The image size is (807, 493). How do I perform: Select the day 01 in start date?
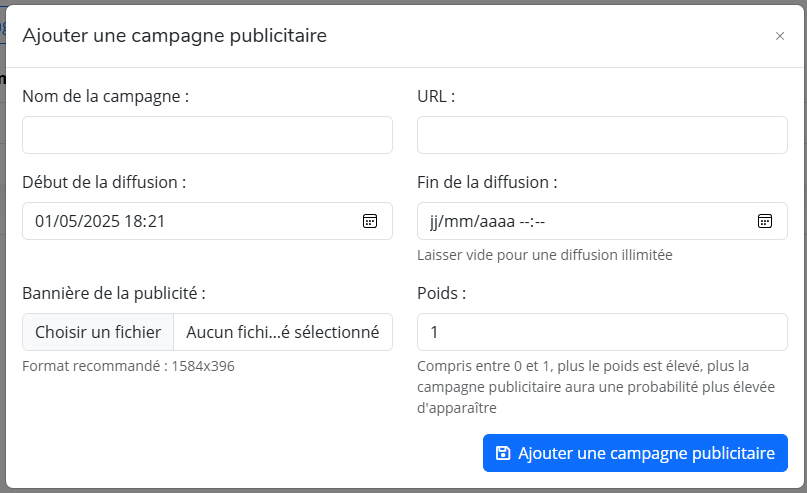click(x=44, y=222)
